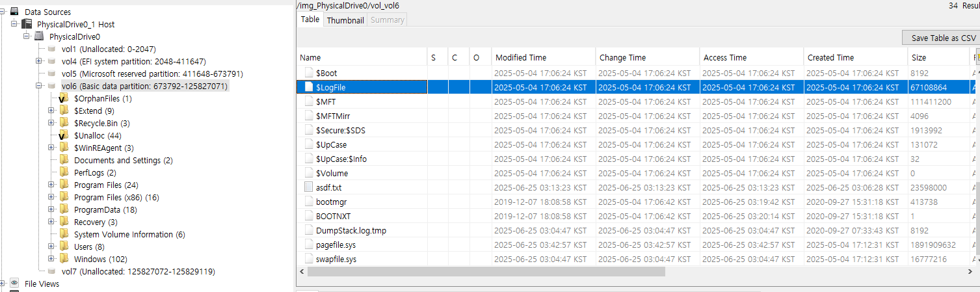Sort by the Size column header
The image size is (980, 292).
click(939, 57)
